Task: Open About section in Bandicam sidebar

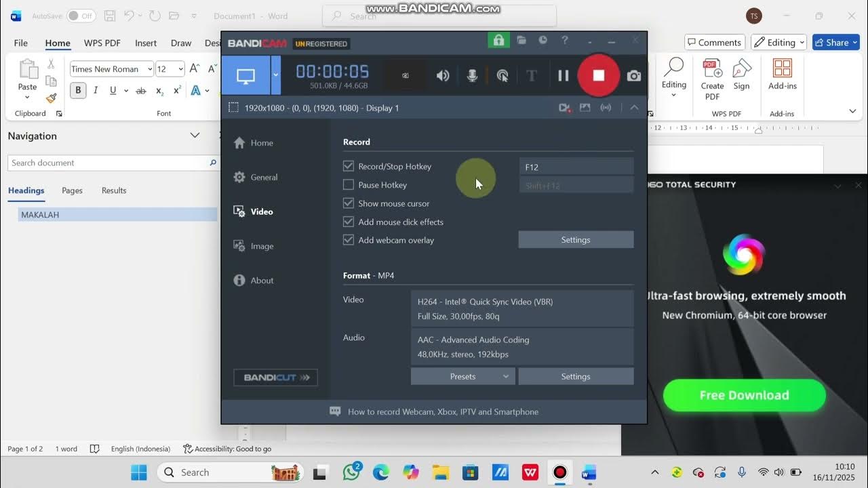Action: tap(254, 281)
